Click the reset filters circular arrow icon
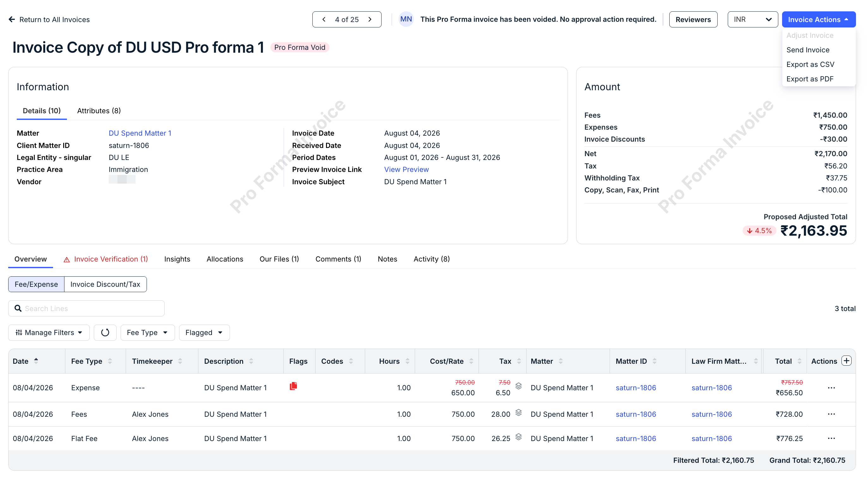Viewport: 868px width, 477px height. 105,333
